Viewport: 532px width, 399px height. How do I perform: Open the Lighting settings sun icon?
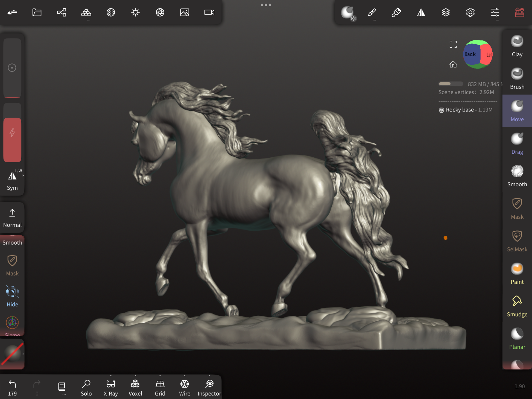[x=135, y=12]
